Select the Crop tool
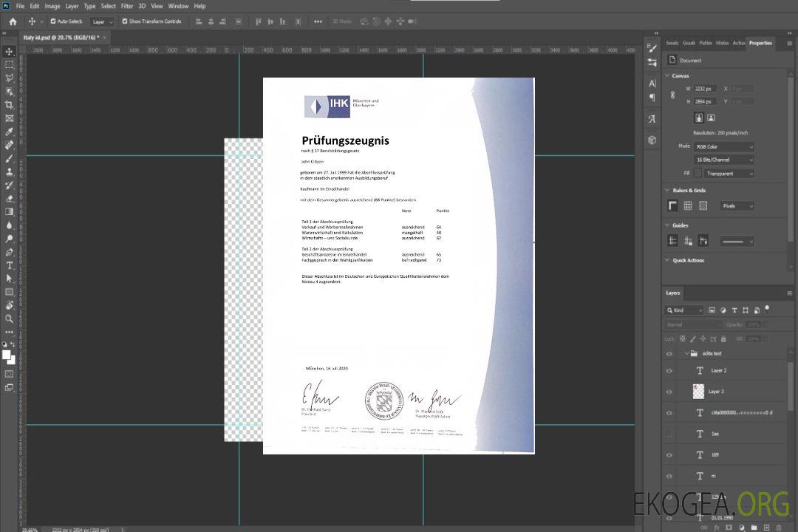The height and width of the screenshot is (532, 798). tap(9, 105)
